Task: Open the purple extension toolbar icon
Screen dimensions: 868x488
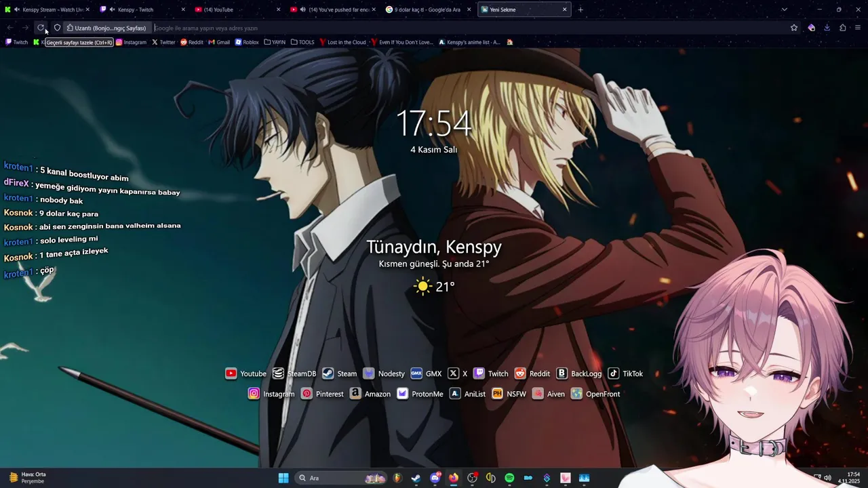Action: (x=811, y=28)
